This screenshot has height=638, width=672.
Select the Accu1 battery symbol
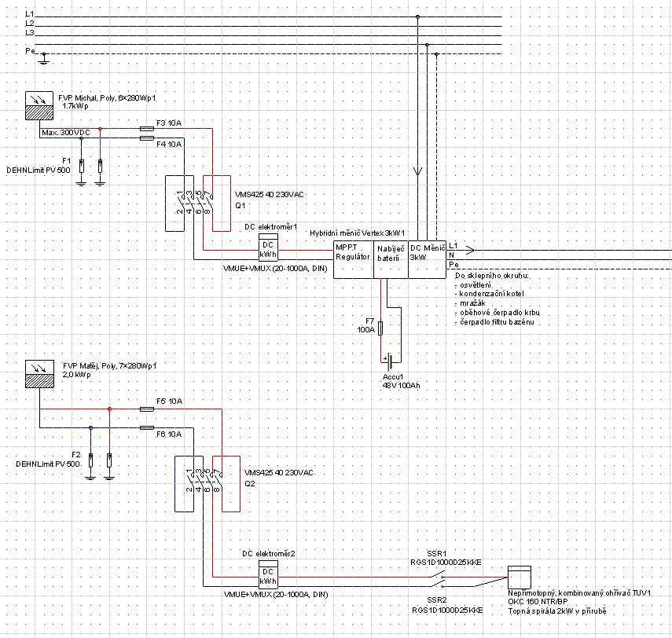390,362
